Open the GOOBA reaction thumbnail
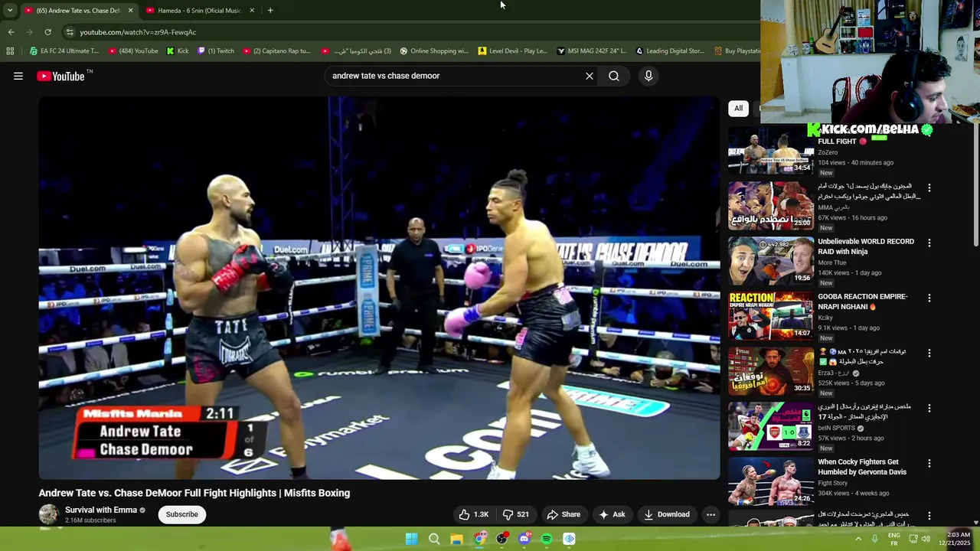Screen dimensions: 980x551 click(771, 316)
